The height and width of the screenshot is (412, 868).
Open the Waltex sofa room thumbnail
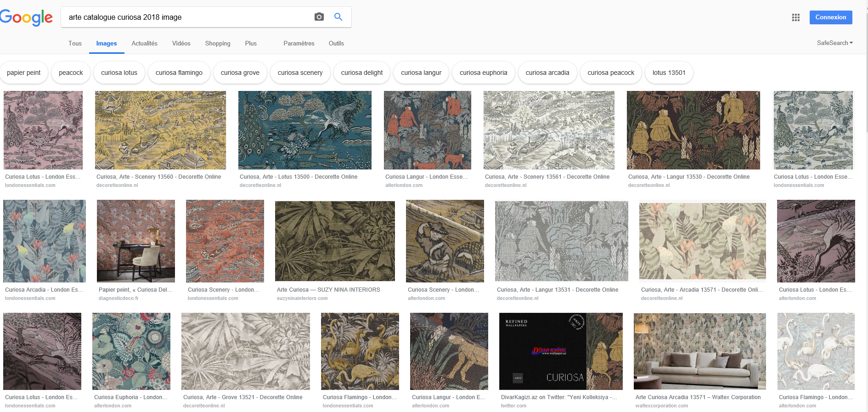click(x=700, y=351)
